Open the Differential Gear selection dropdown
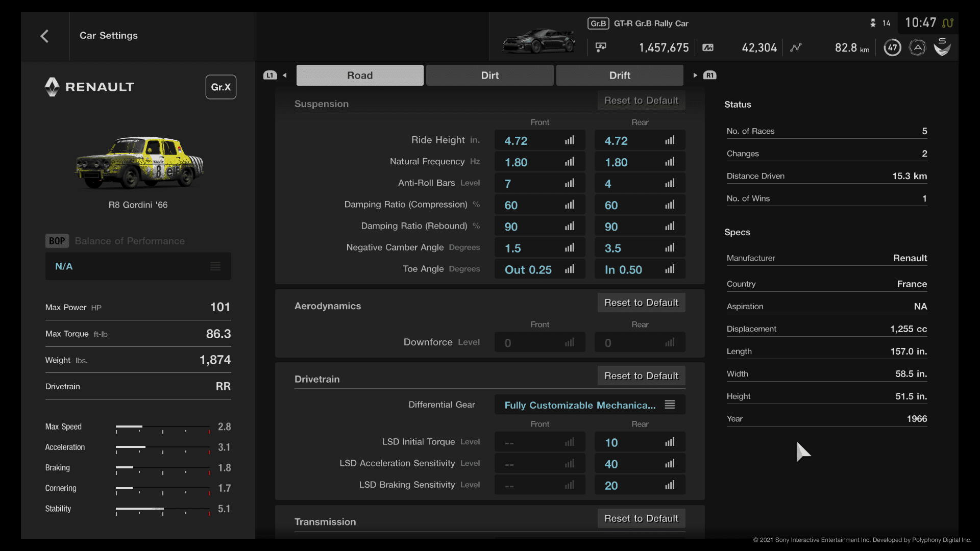980x551 pixels. pos(590,405)
